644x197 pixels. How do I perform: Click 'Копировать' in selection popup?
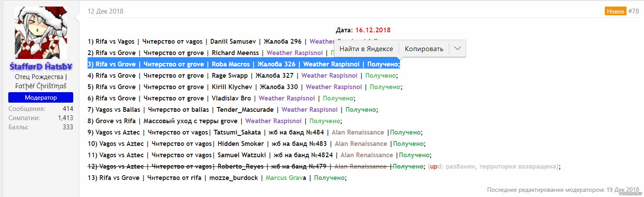pos(424,49)
